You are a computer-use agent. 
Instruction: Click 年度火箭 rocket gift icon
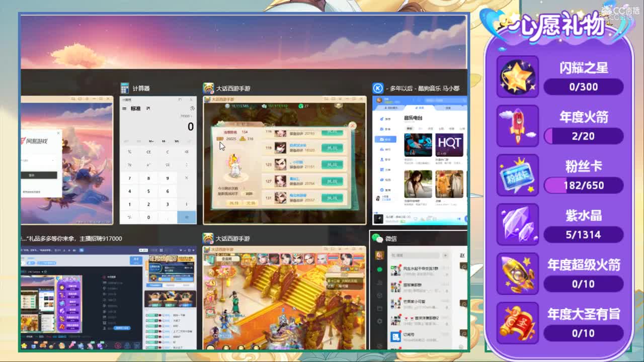(517, 126)
